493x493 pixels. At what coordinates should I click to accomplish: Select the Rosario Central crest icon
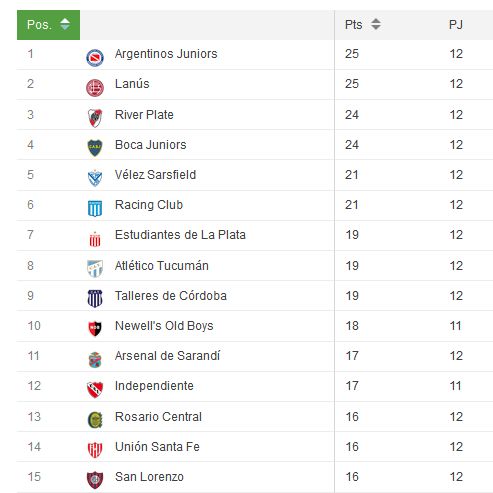[x=95, y=420]
